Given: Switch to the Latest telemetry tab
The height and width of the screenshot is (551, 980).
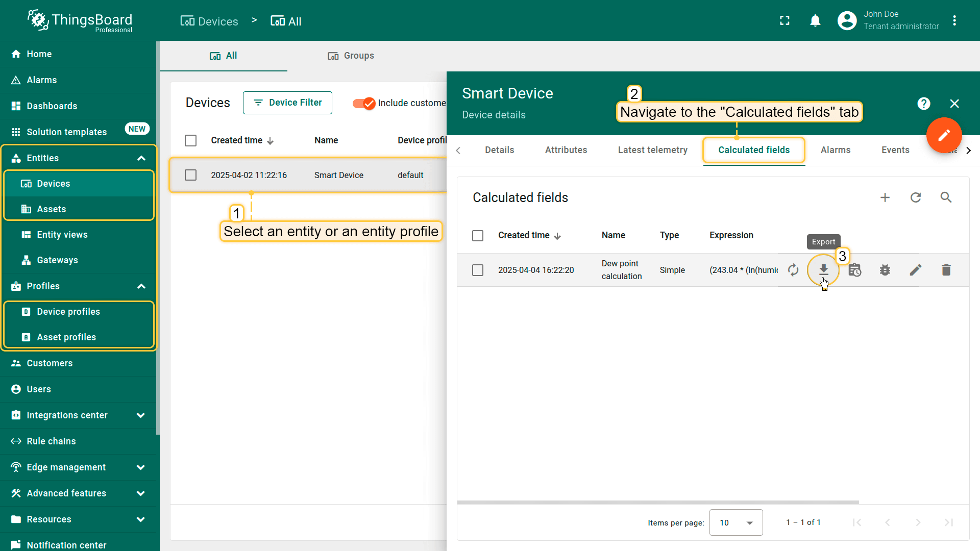Looking at the screenshot, I should tap(652, 150).
